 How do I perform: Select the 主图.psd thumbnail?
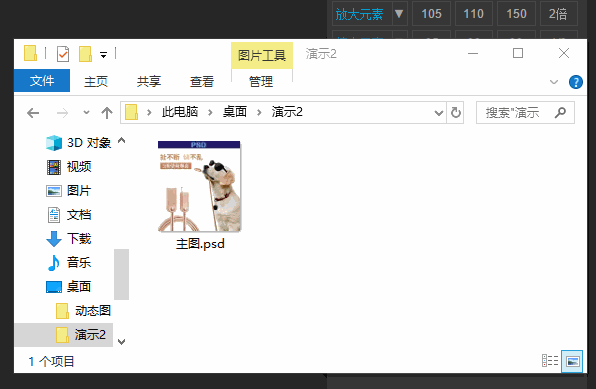[x=199, y=186]
